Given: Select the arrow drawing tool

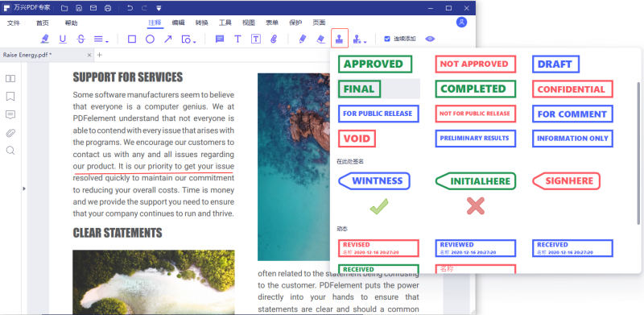Looking at the screenshot, I should tap(168, 39).
